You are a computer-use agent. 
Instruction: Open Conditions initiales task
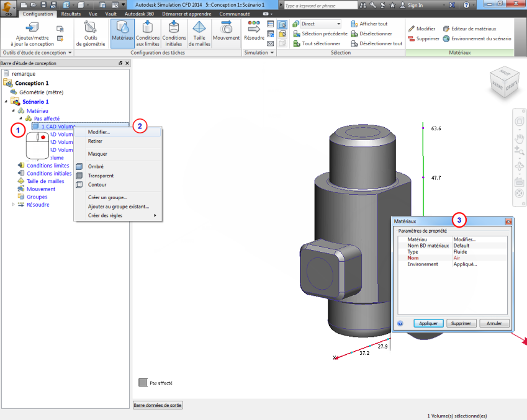[174, 34]
